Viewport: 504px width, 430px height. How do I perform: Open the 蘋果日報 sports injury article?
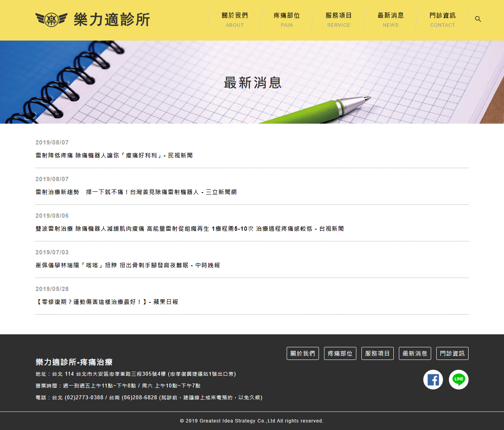pyautogui.click(x=107, y=302)
